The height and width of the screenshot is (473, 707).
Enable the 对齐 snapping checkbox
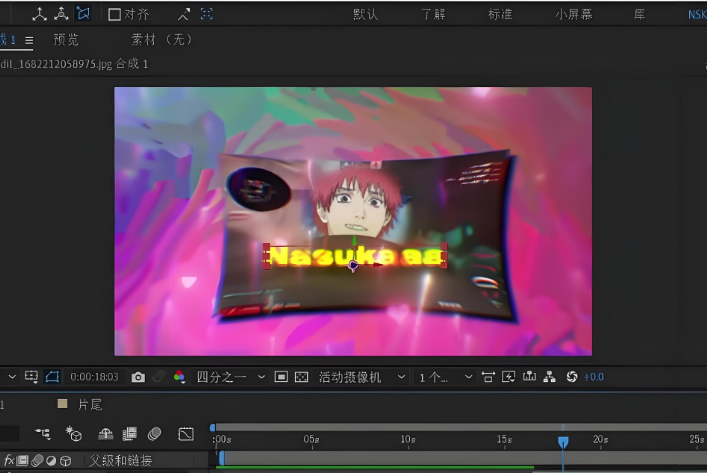click(x=115, y=15)
